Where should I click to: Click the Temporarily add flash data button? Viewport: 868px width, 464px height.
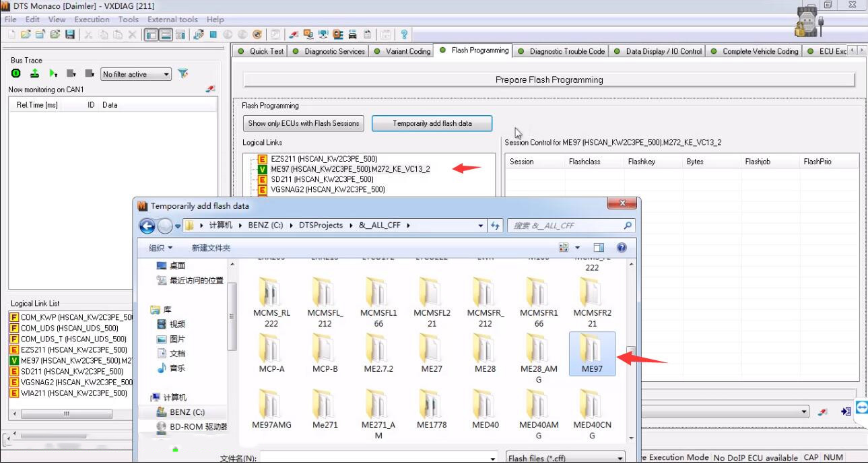[x=432, y=123]
